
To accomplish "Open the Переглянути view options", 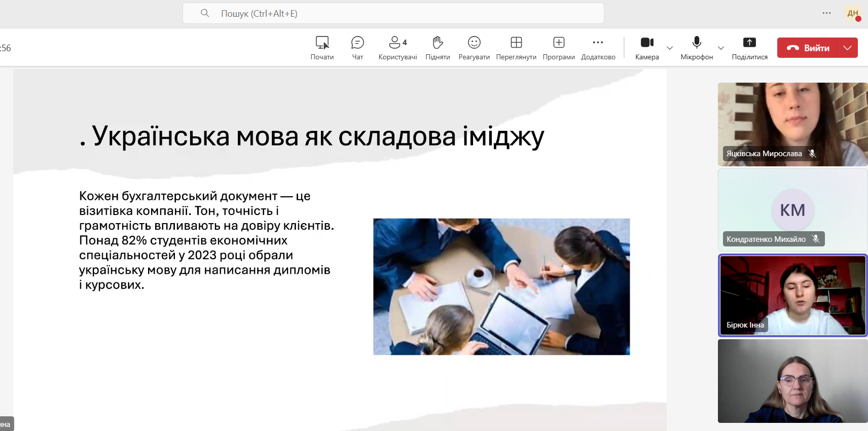I will pos(516,48).
